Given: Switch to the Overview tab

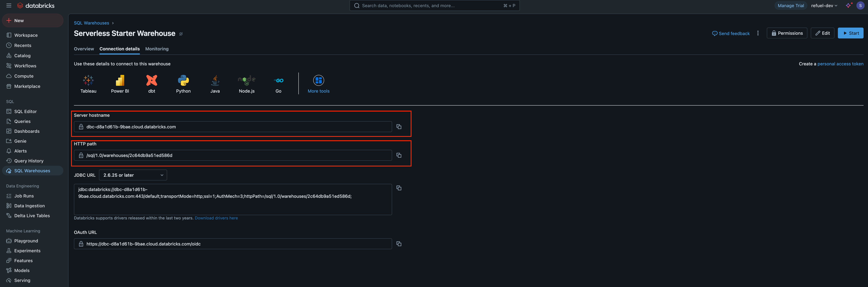Looking at the screenshot, I should click(84, 49).
